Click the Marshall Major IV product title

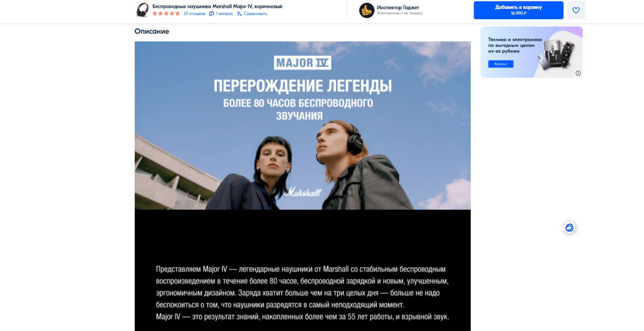(217, 6)
